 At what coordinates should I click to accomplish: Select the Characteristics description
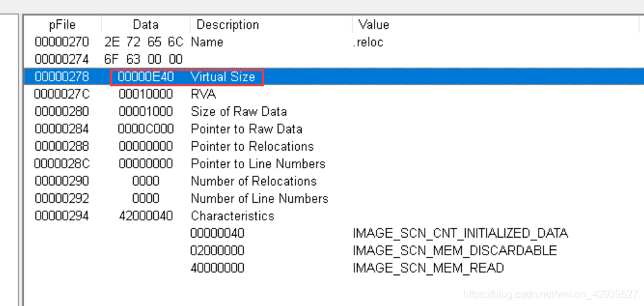pyautogui.click(x=232, y=216)
